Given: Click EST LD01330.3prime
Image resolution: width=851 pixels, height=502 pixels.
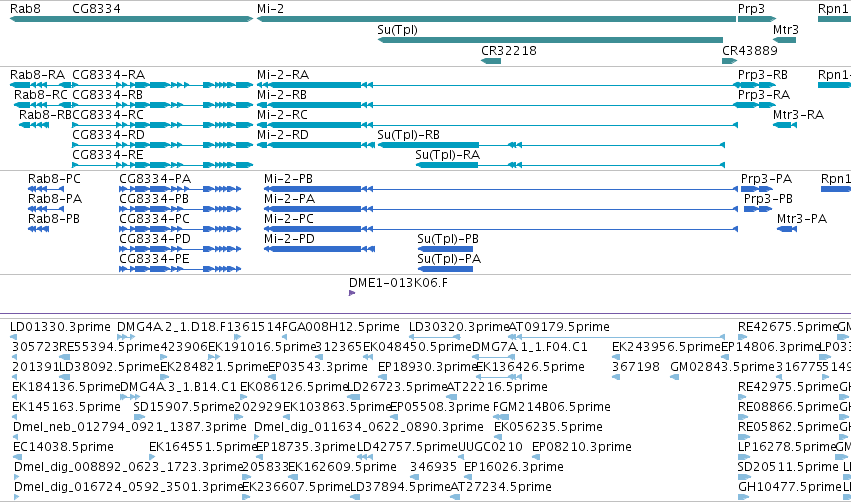Looking at the screenshot, I should pyautogui.click(x=14, y=337).
